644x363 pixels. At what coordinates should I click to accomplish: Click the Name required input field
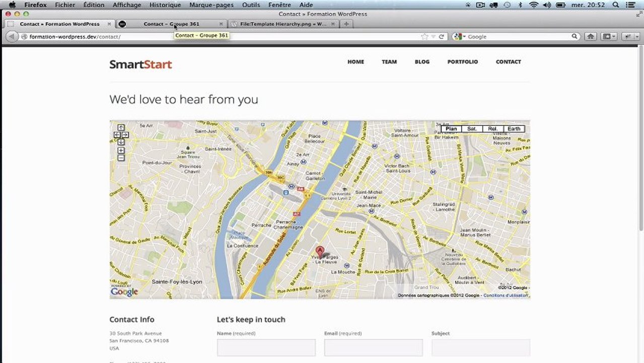(266, 347)
